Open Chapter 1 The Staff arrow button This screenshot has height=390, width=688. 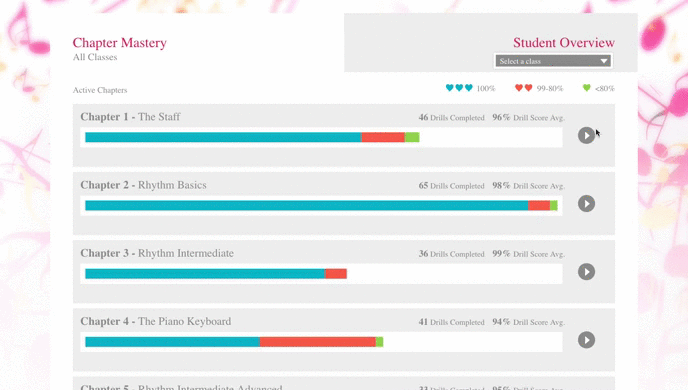click(x=586, y=136)
